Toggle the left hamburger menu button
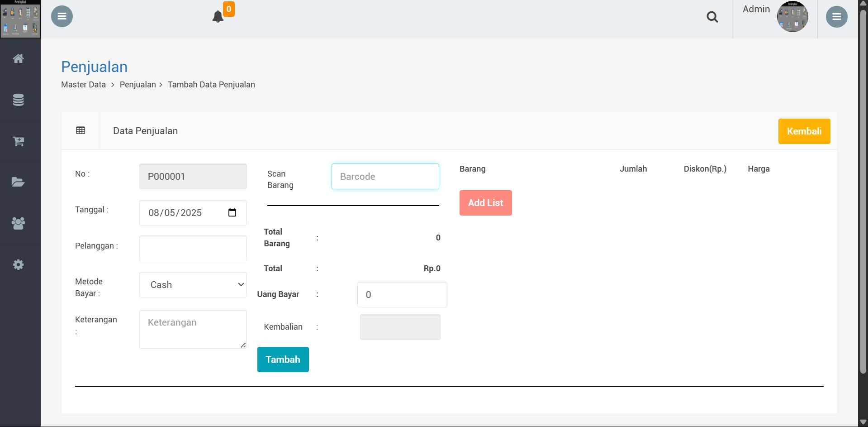Image resolution: width=868 pixels, height=427 pixels. [62, 16]
